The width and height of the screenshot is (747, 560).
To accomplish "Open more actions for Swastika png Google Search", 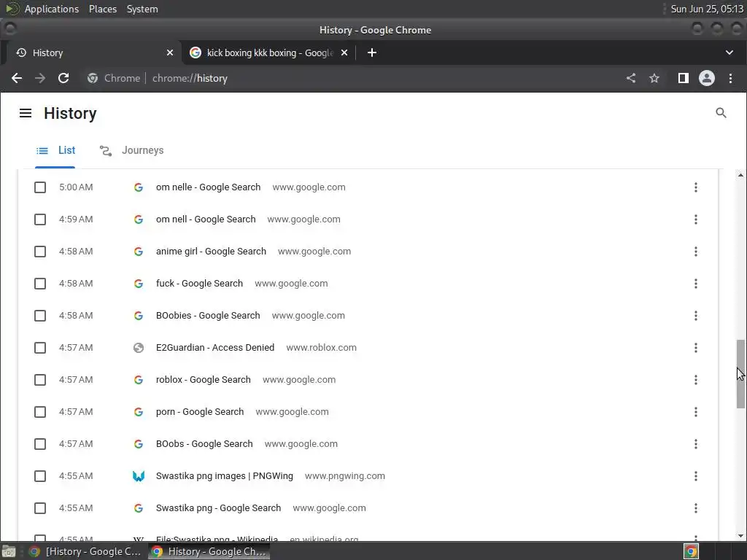I will [695, 508].
